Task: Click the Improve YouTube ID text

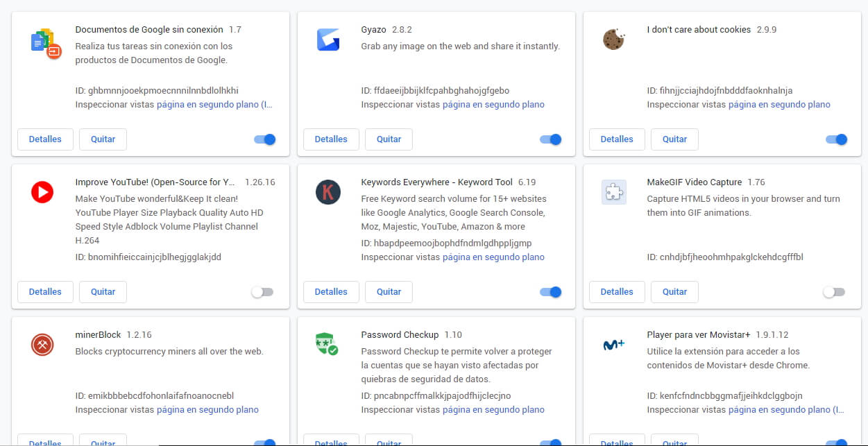Action: 148,257
